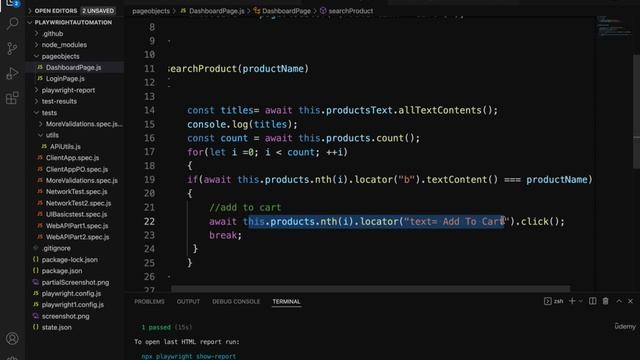Screen dimensions: 640x360
Task: Click searchProduct method breadcrumb
Action: tap(351, 11)
